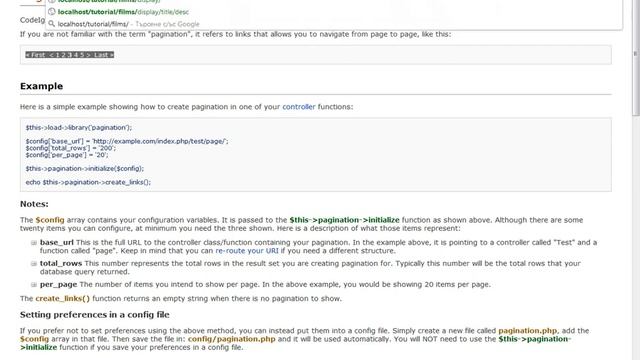This screenshot has height=360, width=640.
Task: Pick the localhost/tutorial/films/ Google search suggestion
Action: click(129, 24)
